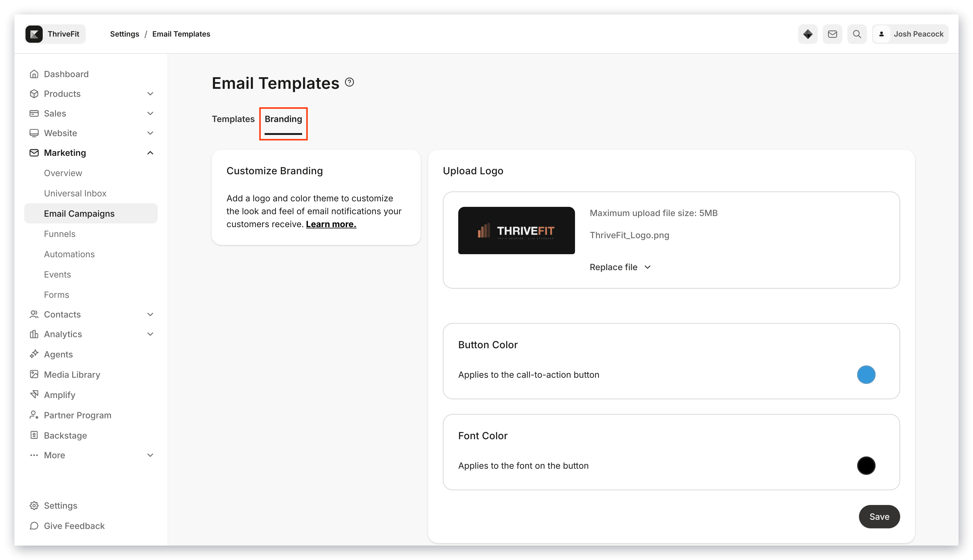Open Partner Program label in sidebar
This screenshot has width=973, height=560.
pyautogui.click(x=77, y=415)
